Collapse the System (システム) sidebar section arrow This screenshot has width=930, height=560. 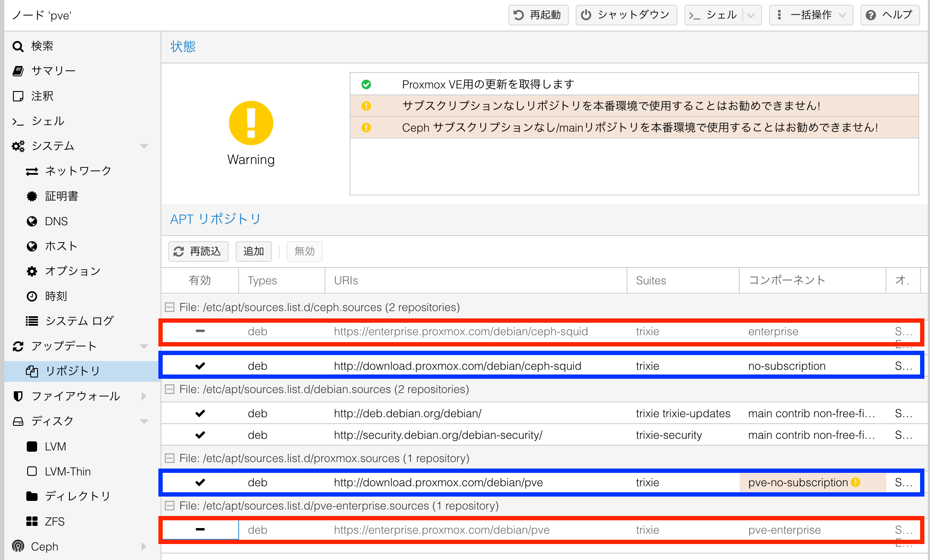pos(144,146)
